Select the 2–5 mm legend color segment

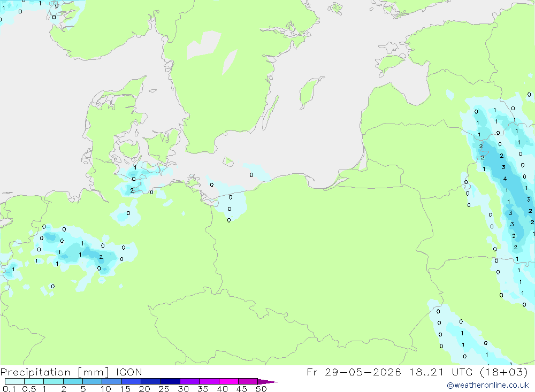click(73, 381)
